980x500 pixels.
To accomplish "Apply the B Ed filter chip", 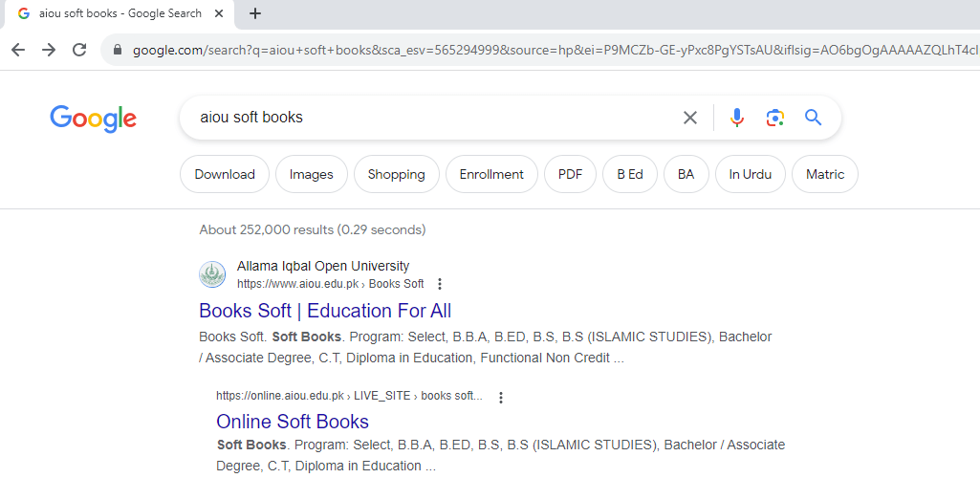I will pos(630,174).
